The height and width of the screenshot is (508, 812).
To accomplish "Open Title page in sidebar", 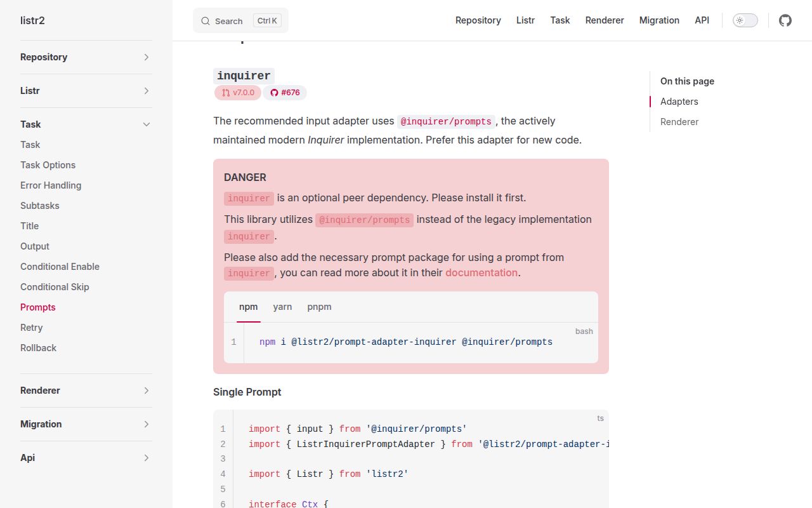I will tap(29, 226).
